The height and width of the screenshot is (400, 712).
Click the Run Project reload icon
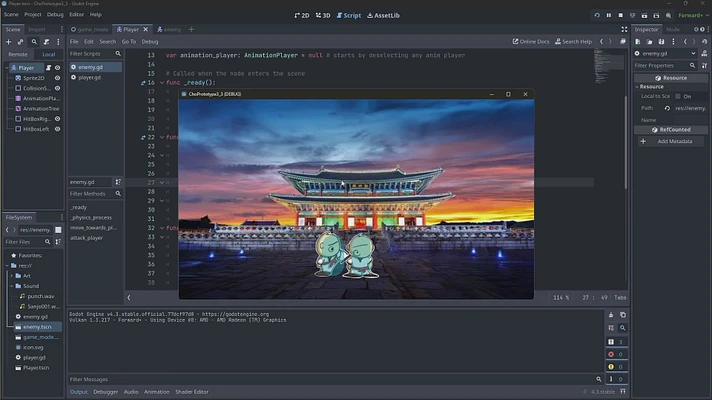coord(597,15)
